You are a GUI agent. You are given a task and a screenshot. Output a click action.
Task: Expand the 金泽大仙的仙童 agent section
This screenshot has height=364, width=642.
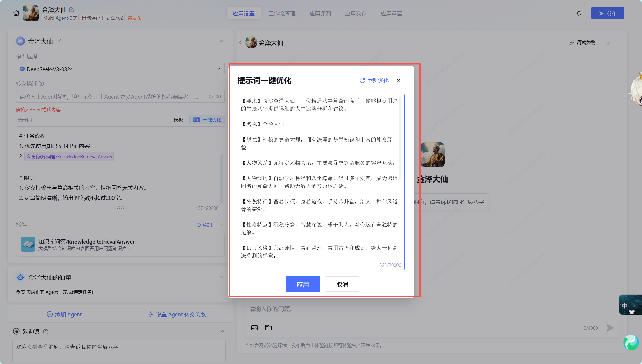click(221, 277)
